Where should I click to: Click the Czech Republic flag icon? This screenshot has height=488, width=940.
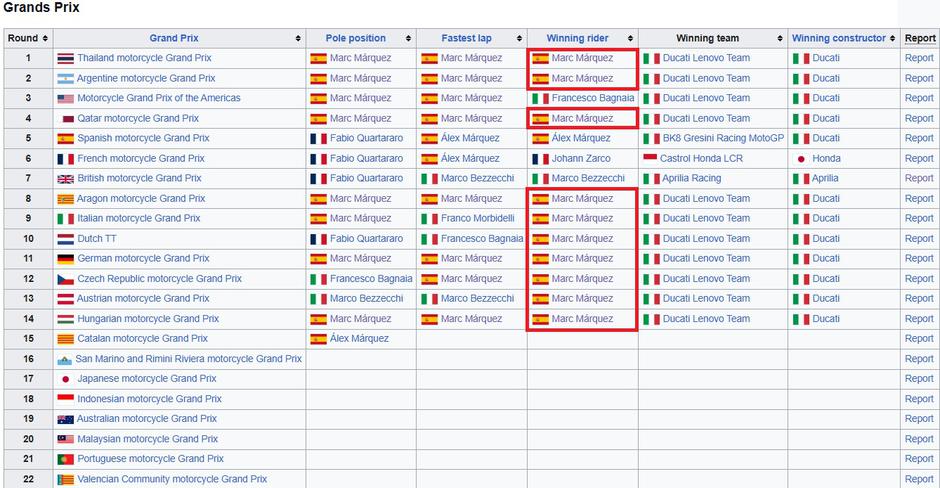[x=65, y=279]
